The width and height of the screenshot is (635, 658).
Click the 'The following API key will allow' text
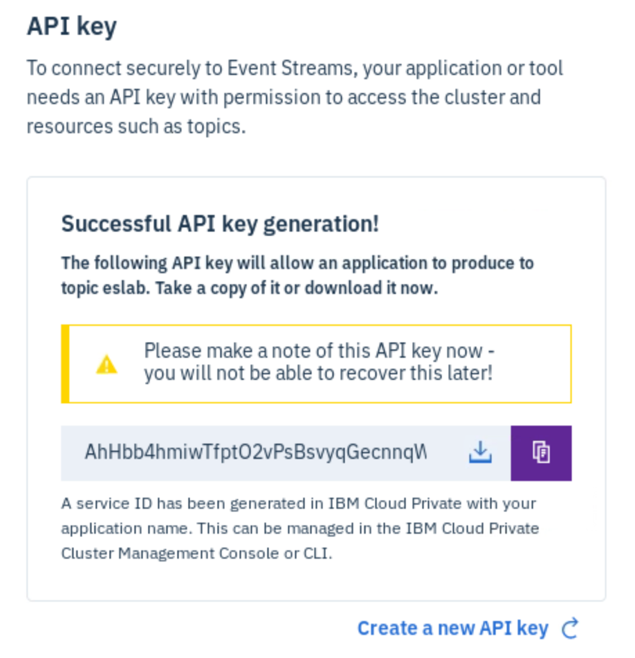[x=298, y=263]
